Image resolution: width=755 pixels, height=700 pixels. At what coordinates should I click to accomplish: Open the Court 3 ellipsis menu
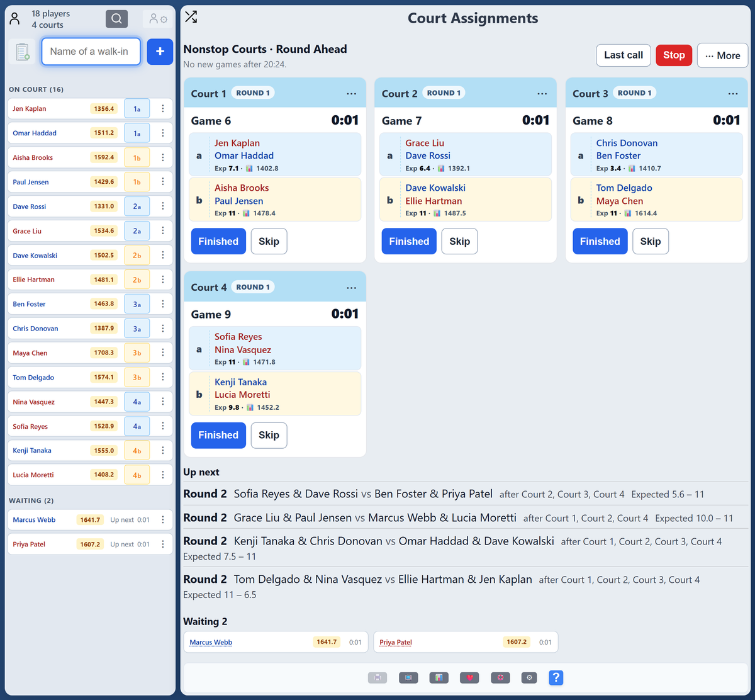[x=733, y=94]
